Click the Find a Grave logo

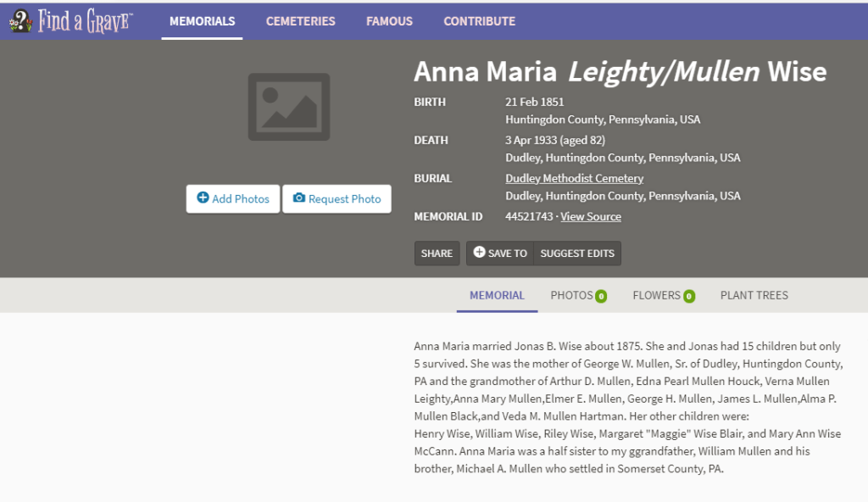(x=70, y=21)
